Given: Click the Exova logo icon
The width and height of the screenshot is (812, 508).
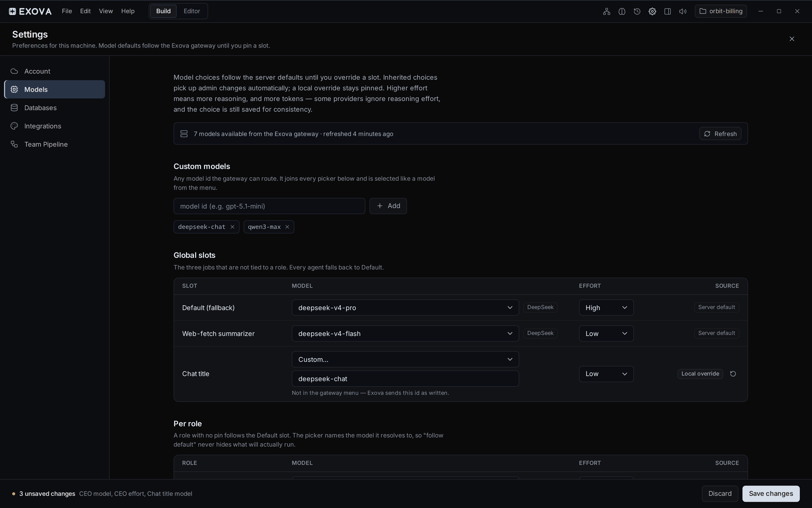Looking at the screenshot, I should coord(12,11).
